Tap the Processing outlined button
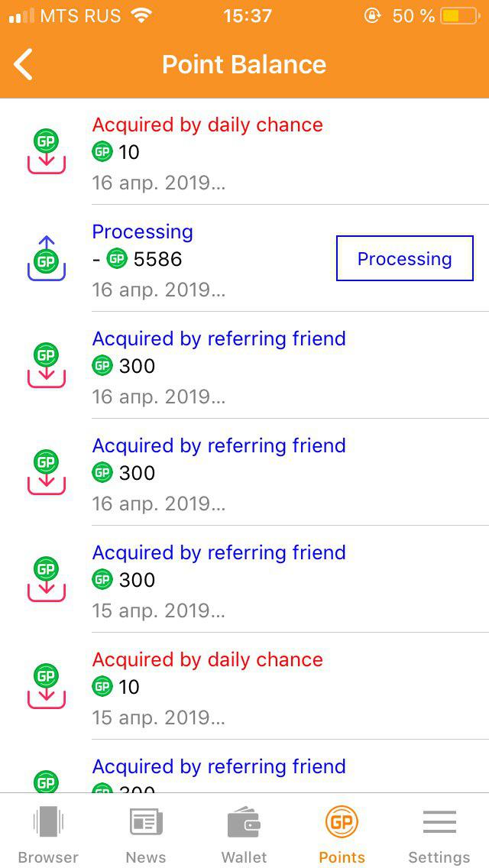This screenshot has height=868, width=489. 405,258
